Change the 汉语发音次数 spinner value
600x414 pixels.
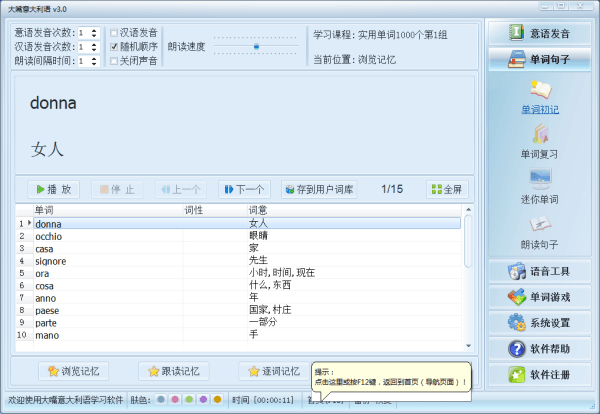coord(94,46)
